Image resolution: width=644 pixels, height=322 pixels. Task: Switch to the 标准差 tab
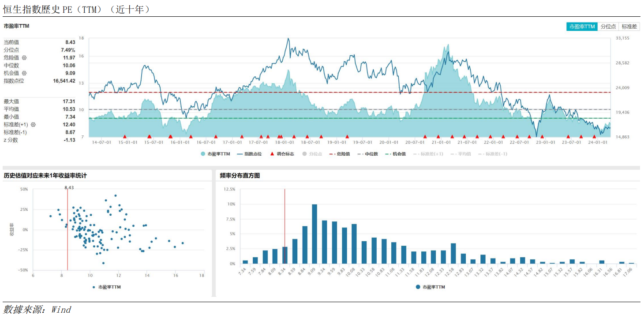click(x=629, y=26)
